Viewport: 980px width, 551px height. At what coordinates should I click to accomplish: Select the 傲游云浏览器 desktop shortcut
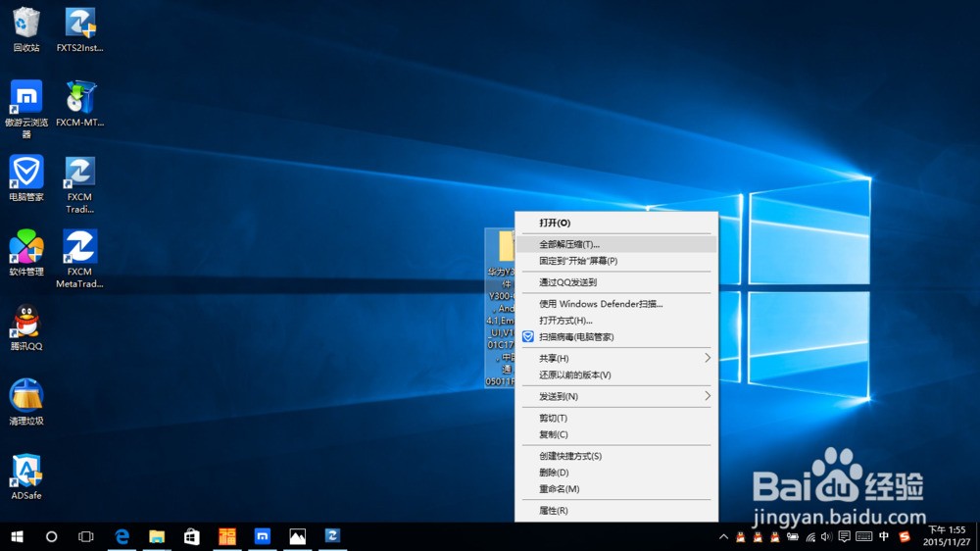26,108
